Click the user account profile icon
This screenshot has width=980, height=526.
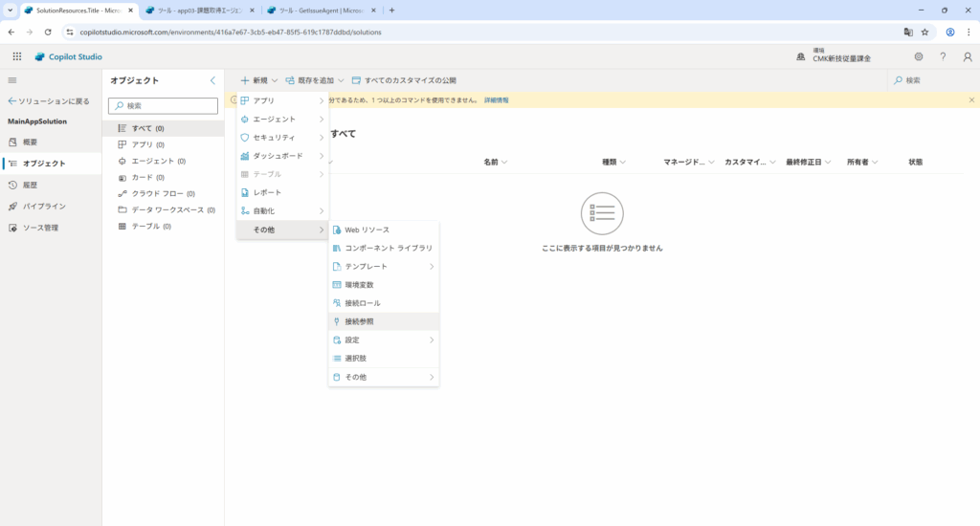(968, 56)
